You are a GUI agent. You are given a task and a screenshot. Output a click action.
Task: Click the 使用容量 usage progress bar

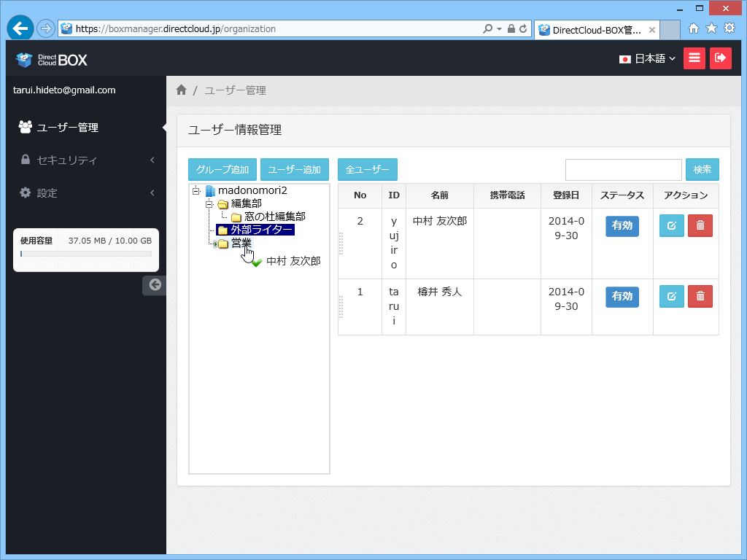coord(86,254)
